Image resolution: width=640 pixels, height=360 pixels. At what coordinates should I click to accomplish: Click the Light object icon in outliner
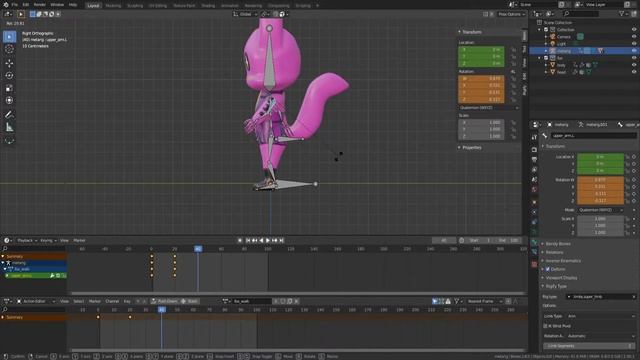553,44
